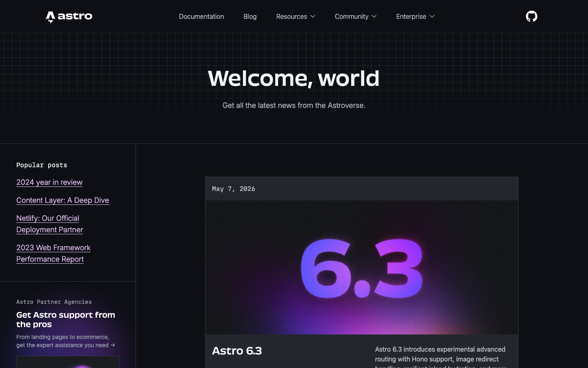Click 'Get Astro support from the pros' heading

[x=66, y=319]
